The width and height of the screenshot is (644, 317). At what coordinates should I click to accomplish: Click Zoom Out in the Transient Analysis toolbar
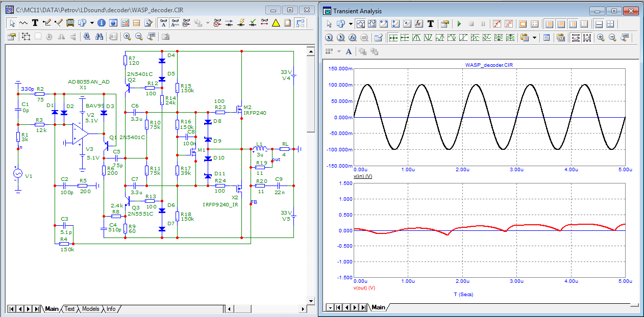pos(612,37)
